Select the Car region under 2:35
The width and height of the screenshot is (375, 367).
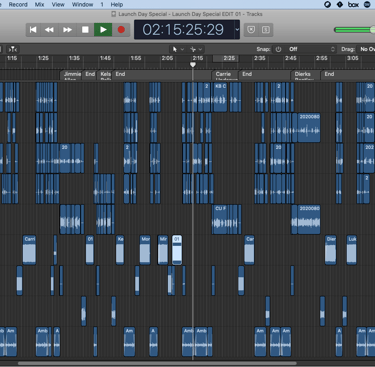[x=249, y=250]
